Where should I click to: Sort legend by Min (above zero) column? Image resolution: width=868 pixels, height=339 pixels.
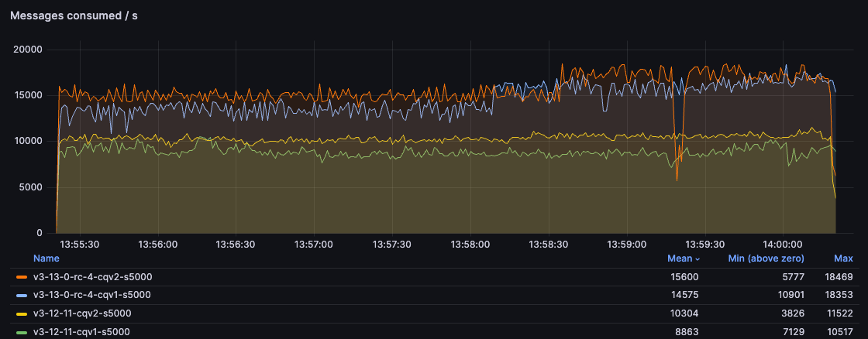[x=766, y=259]
